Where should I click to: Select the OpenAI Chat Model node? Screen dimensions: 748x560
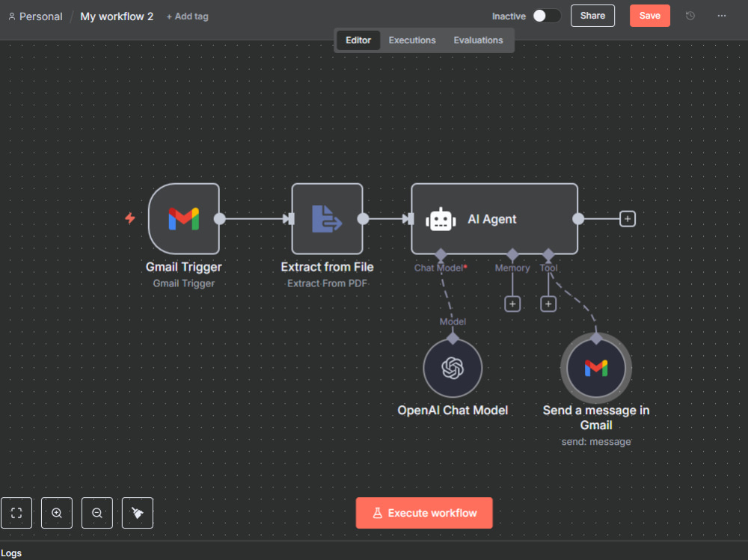(453, 368)
